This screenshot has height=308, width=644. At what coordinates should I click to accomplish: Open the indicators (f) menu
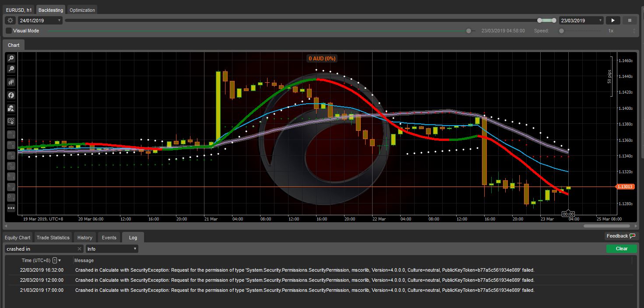[11, 95]
